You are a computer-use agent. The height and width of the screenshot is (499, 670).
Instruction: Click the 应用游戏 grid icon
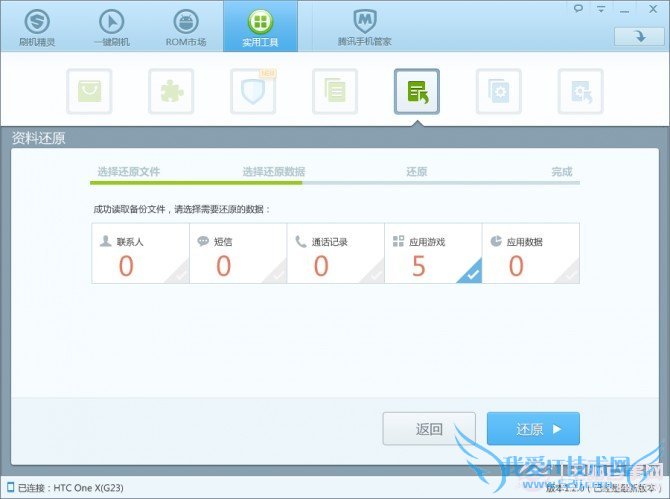click(x=398, y=241)
